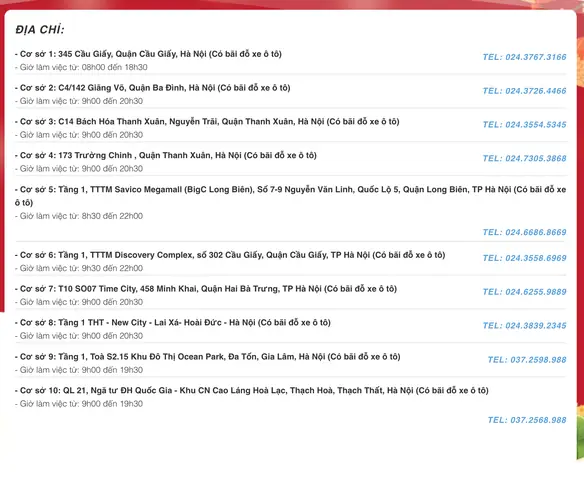The image size is (584, 480).
Task: Select Cơ sở 7 hours 9h00 đến 20h30
Action: 79,302
